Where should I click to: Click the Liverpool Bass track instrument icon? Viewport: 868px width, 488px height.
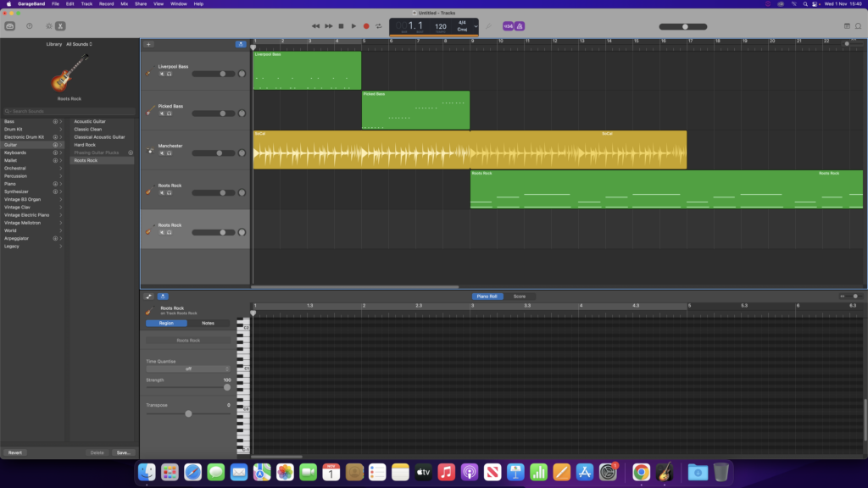coord(149,71)
